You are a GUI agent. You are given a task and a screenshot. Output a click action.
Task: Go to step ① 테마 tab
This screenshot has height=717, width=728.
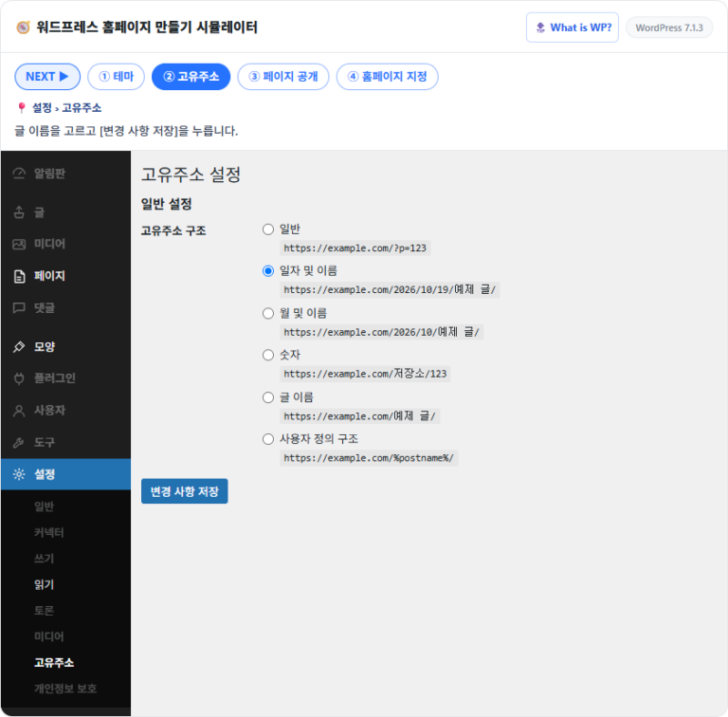point(116,77)
